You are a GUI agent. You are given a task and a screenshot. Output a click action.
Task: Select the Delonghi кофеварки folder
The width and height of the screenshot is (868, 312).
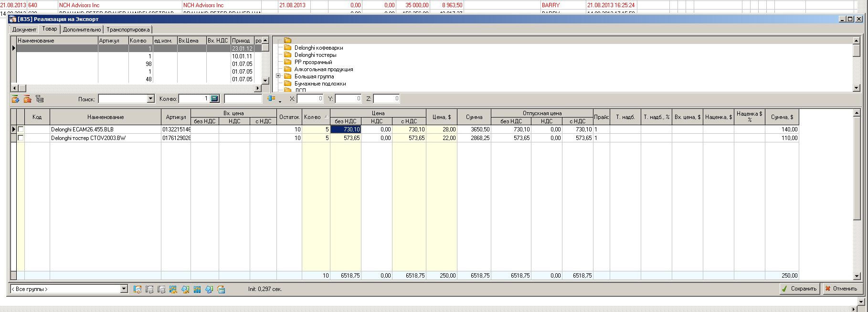[x=318, y=48]
